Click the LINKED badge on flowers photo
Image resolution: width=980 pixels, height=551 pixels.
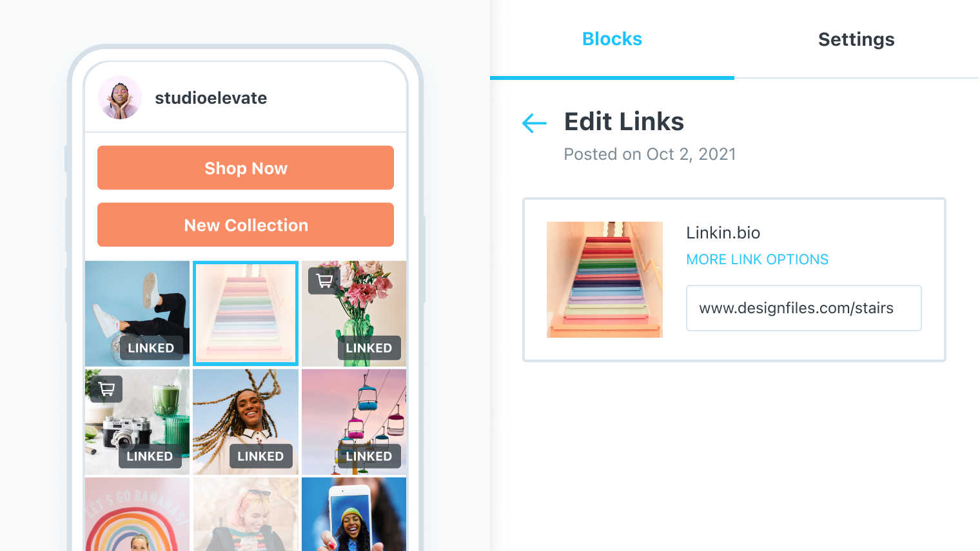(369, 348)
